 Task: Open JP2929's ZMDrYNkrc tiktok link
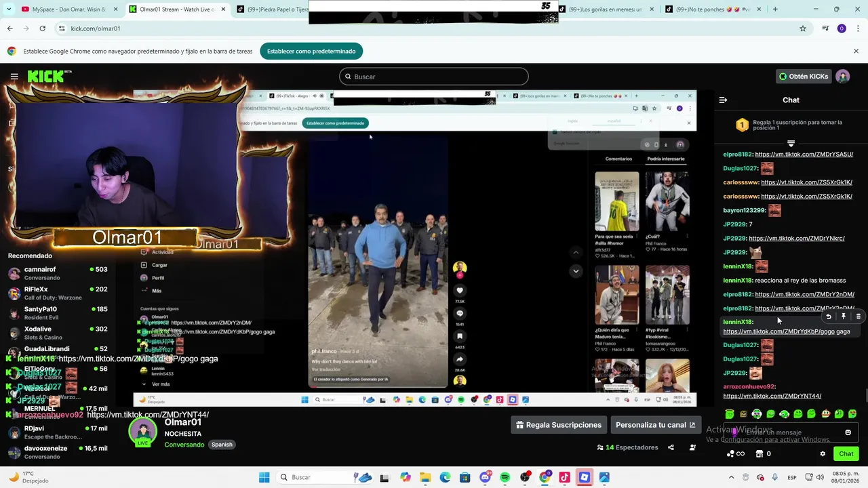796,238
